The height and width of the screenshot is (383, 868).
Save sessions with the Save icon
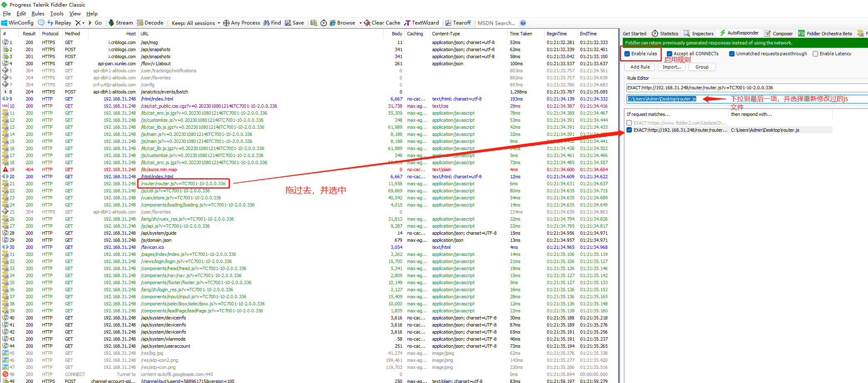(294, 23)
